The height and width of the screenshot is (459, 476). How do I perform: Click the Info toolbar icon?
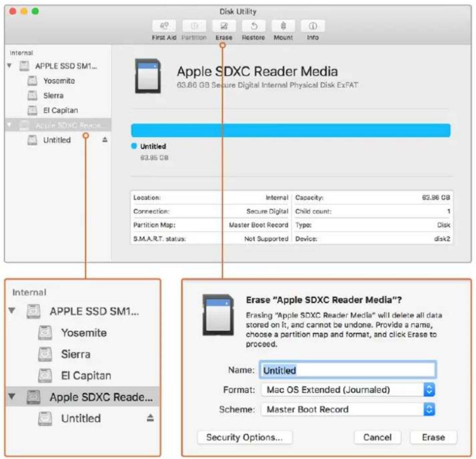313,26
